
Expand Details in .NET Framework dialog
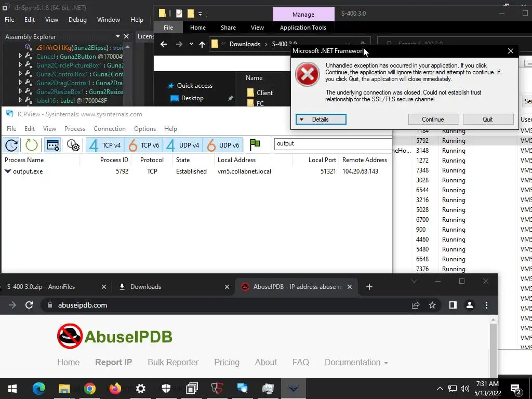pos(321,119)
